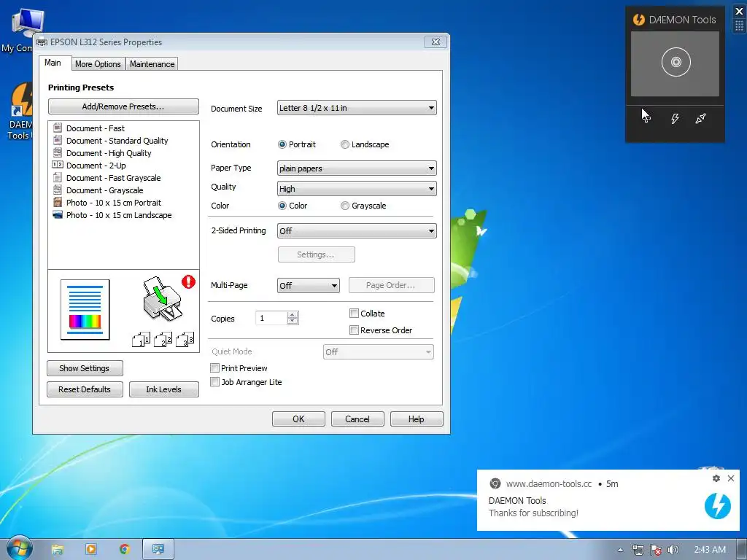The width and height of the screenshot is (747, 560).
Task: Show hidden tray icons arrow
Action: click(620, 550)
